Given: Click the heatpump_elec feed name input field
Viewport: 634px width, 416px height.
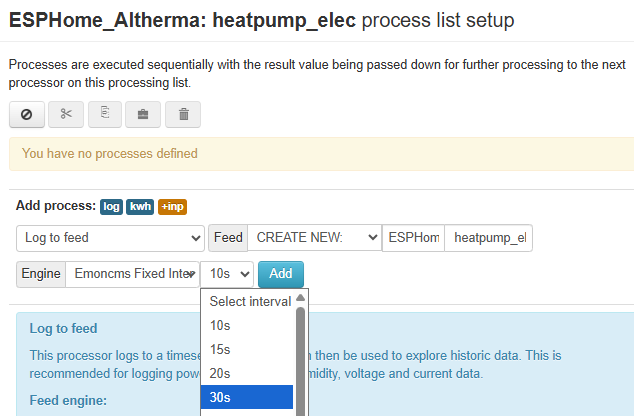Looking at the screenshot, I should (488, 238).
